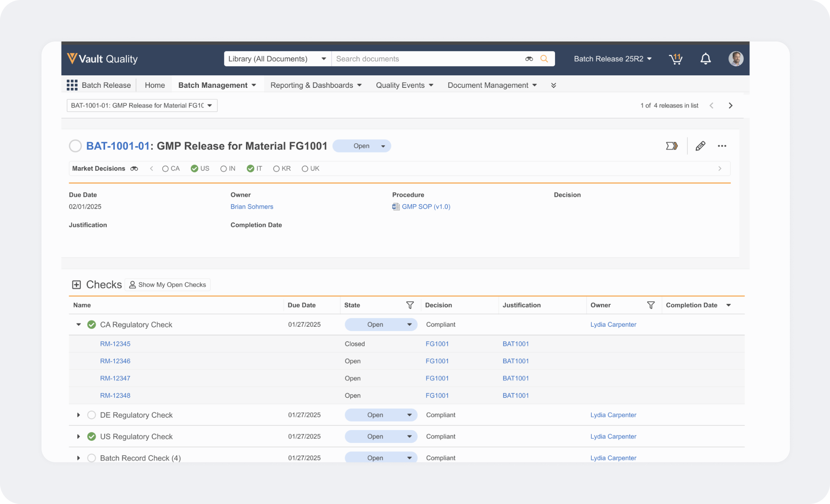Image resolution: width=830 pixels, height=504 pixels.
Task: Open the RM-12346 link
Action: click(x=115, y=361)
